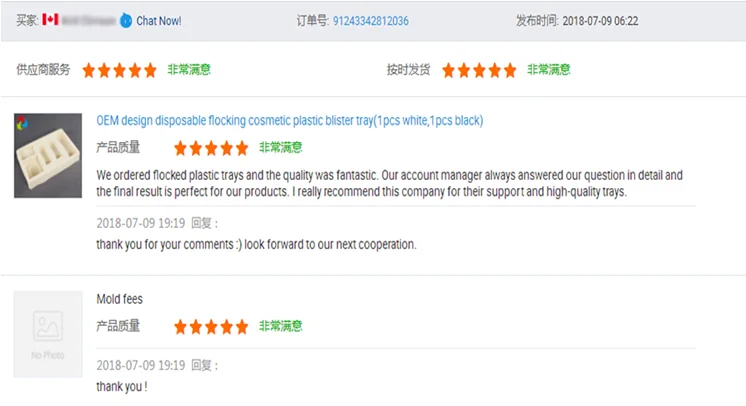Select the Mold fees item title
The height and width of the screenshot is (406, 746).
pyautogui.click(x=119, y=299)
